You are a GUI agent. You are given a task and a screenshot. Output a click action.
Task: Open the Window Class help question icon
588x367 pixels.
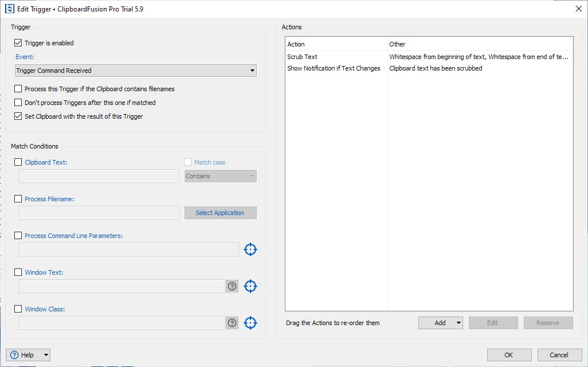[x=232, y=323]
